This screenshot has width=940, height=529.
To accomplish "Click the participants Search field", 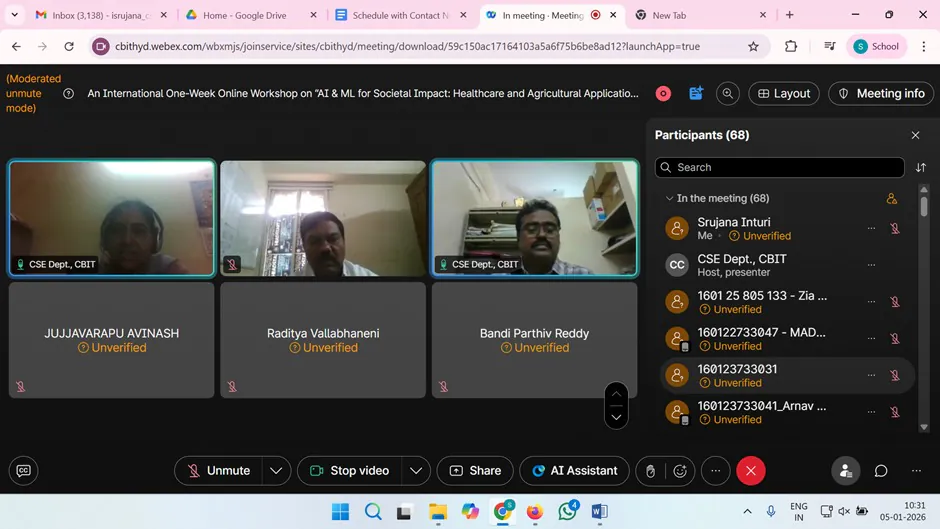I will (780, 168).
